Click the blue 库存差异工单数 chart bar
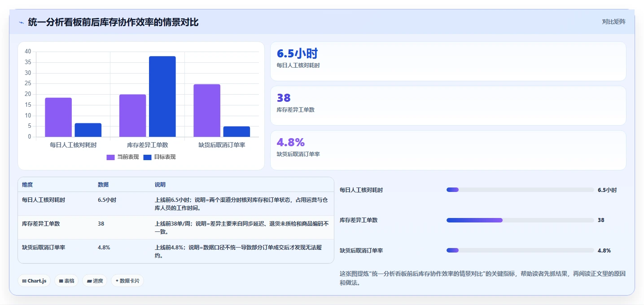The image size is (644, 305). point(162,96)
